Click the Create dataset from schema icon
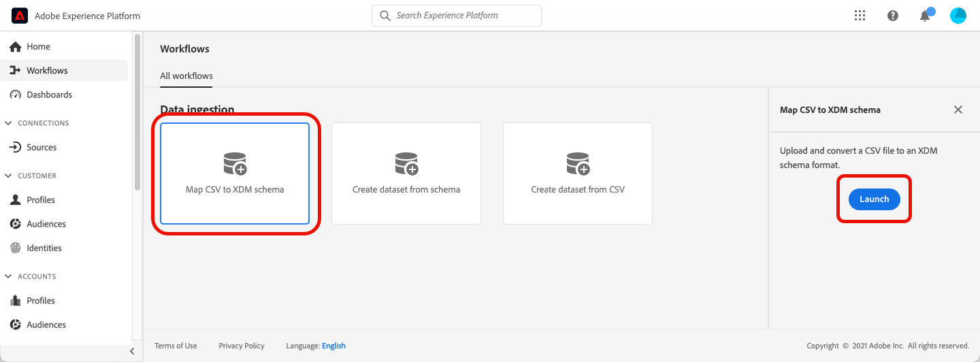Screen dimensions: 980x362 [x=406, y=163]
